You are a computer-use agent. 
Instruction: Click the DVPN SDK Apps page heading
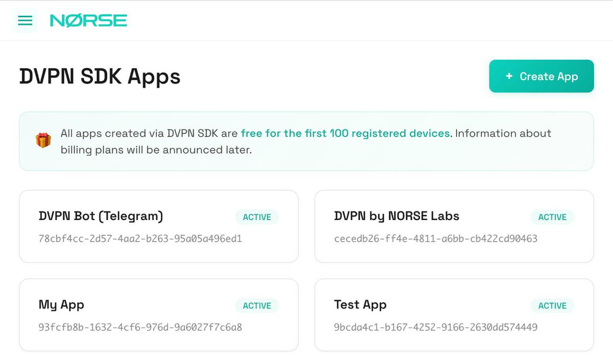coord(100,77)
